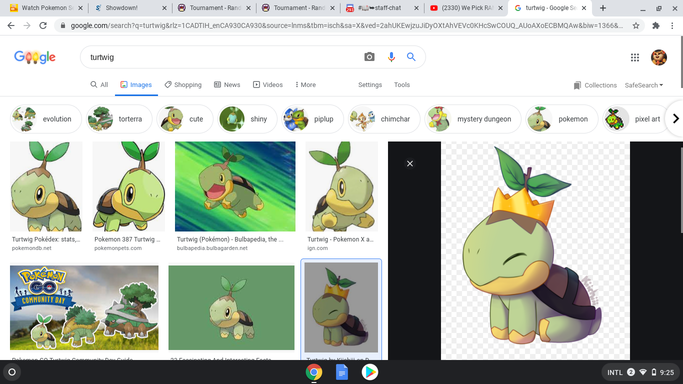Filter by the pixel art chip
The height and width of the screenshot is (384, 683).
(x=636, y=119)
